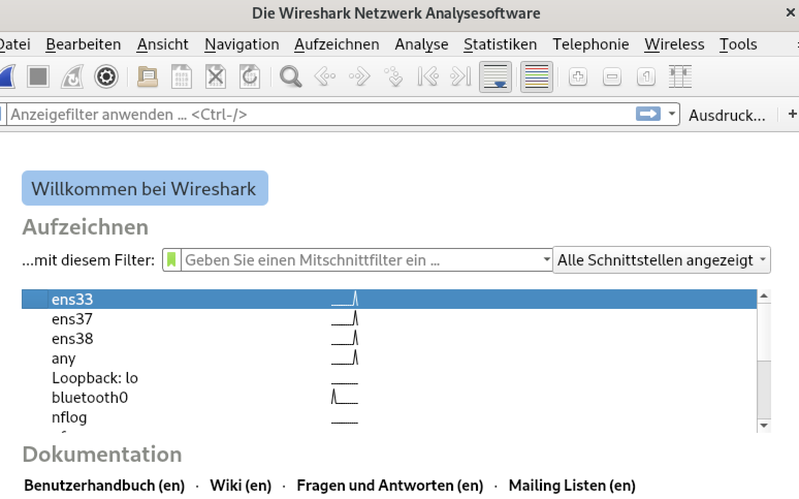The width and height of the screenshot is (799, 499).
Task: Go to the previous packet arrow
Action: click(x=325, y=77)
